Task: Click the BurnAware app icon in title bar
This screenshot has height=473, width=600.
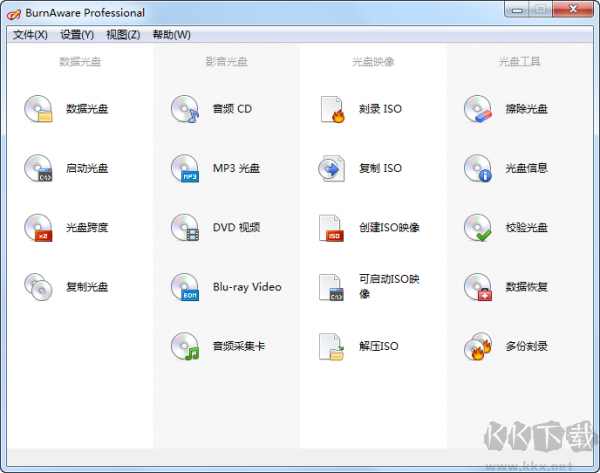Action: point(14,14)
